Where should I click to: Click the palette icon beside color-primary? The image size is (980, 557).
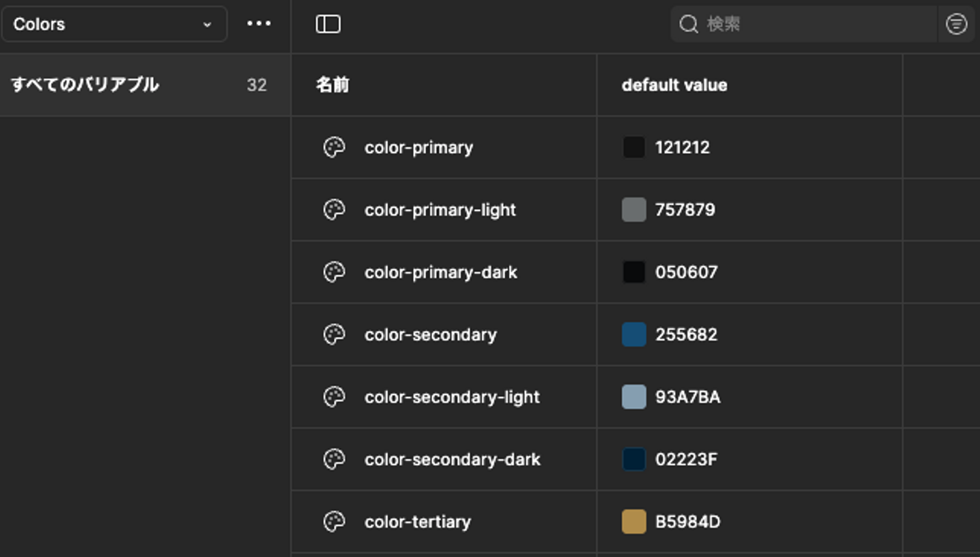click(334, 147)
